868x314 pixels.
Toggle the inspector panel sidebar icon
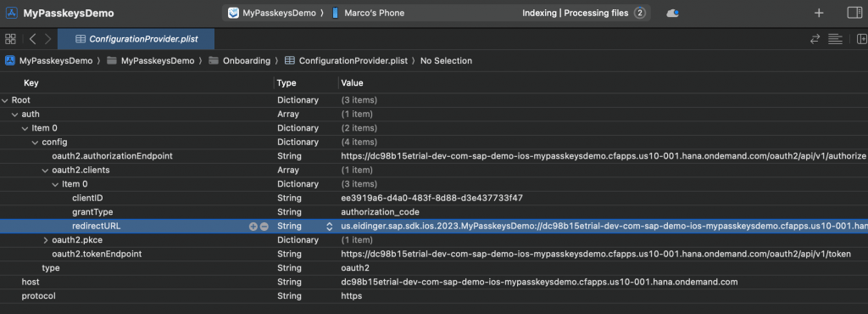point(854,13)
